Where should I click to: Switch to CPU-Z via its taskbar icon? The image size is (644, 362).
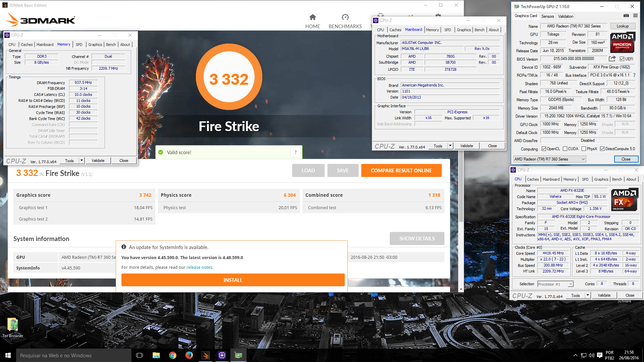point(222,355)
